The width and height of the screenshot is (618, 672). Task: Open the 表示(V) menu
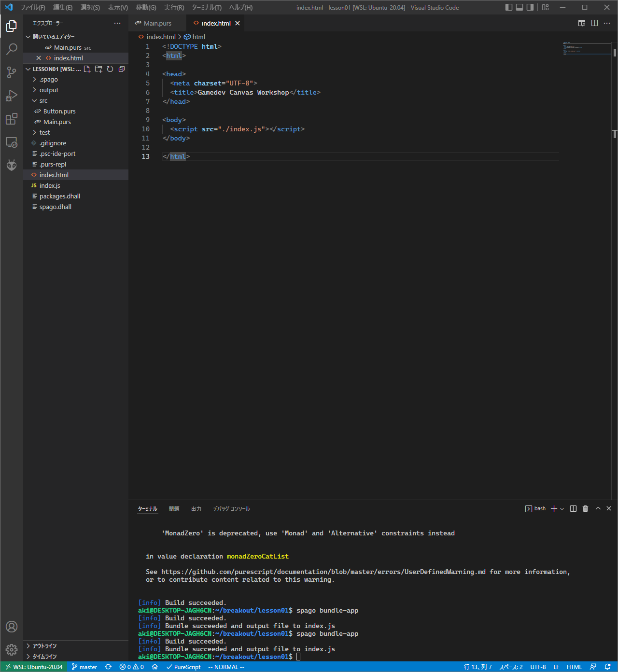click(x=118, y=7)
